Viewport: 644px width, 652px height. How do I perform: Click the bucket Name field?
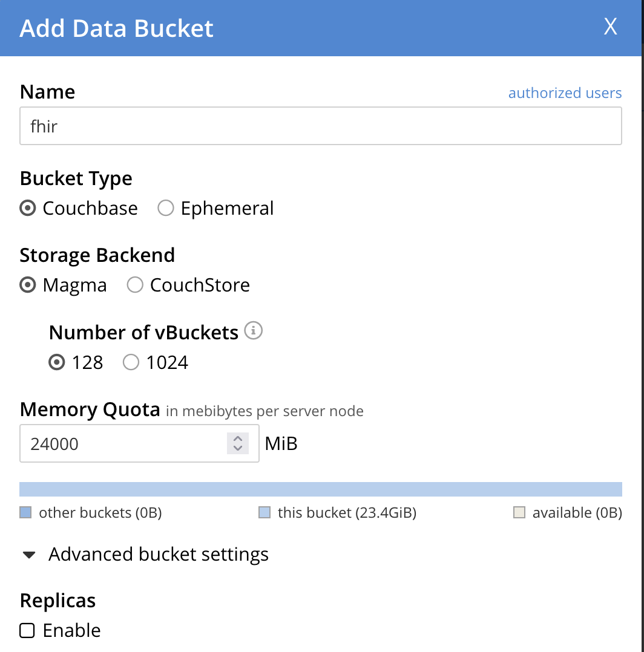click(321, 126)
